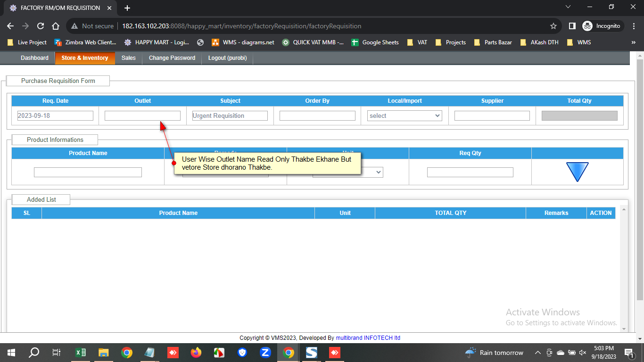This screenshot has height=362, width=644.
Task: Open the HAPPY MART - Logi... bookmark
Action: click(157, 42)
